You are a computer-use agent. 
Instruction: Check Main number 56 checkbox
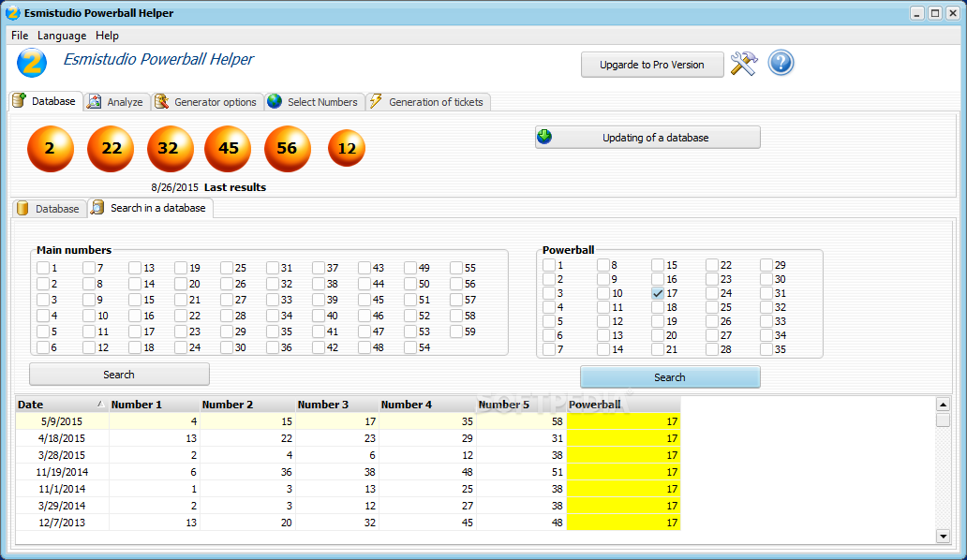click(455, 284)
